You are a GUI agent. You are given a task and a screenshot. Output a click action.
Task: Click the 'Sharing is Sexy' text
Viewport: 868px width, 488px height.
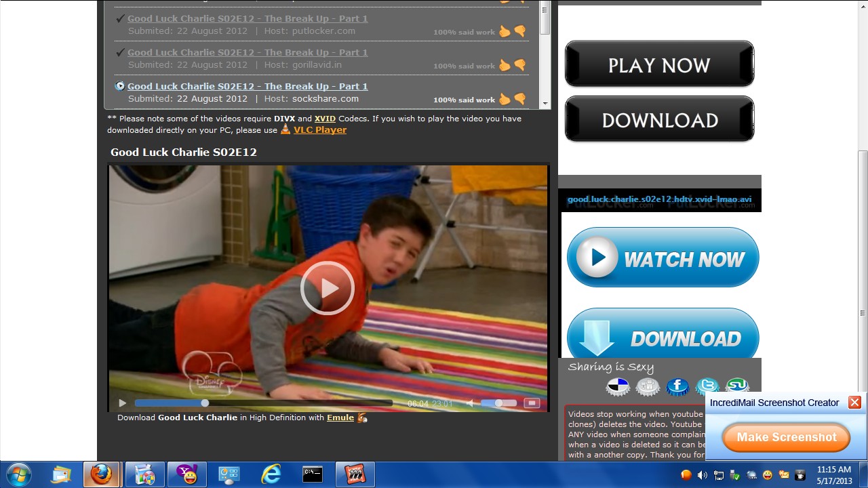[x=611, y=367]
